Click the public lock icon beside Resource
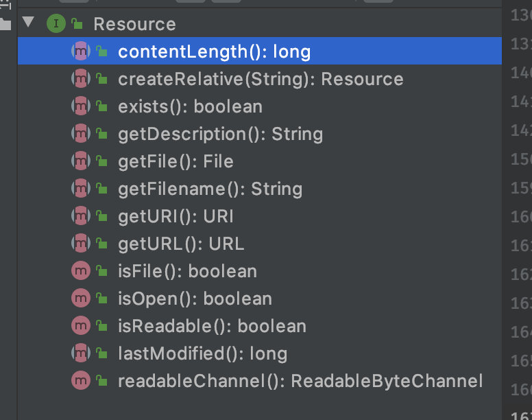Screen dimensions: 532x420 77,24
